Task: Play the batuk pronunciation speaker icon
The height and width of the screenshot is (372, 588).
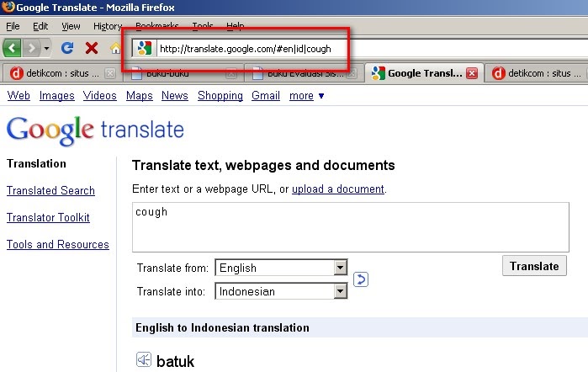Action: 144,359
